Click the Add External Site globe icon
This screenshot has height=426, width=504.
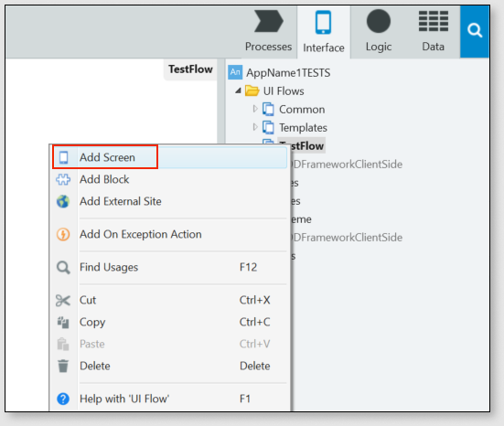[x=63, y=201]
